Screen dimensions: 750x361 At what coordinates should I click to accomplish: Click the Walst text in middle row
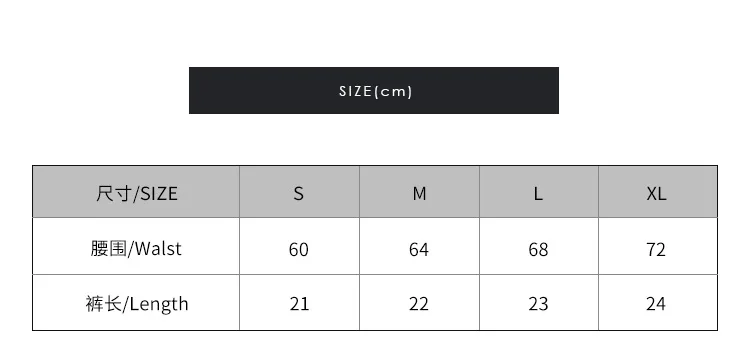[159, 249]
